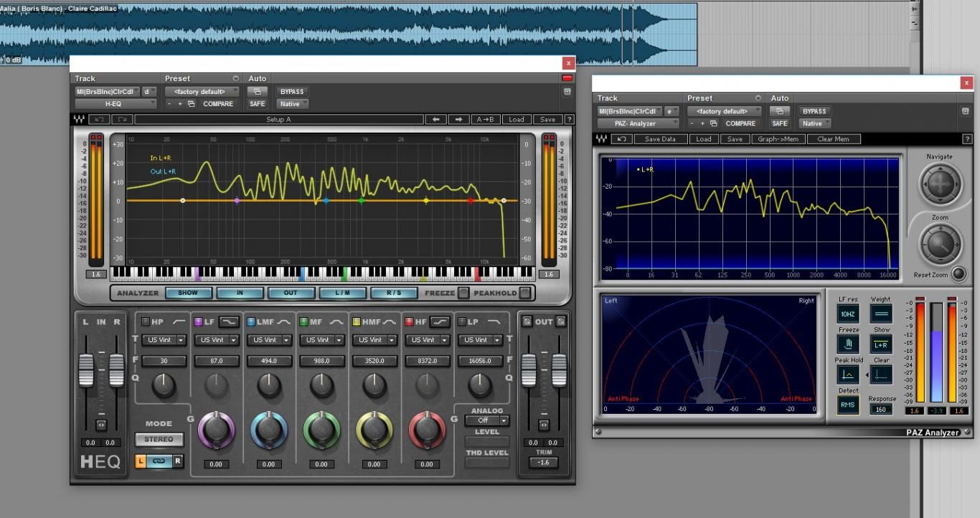Click the LP low-pass filter shape icon

[x=494, y=321]
